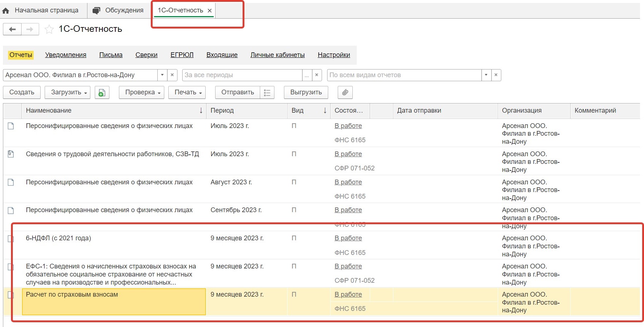Open В работе status of 6-НДФЛ report

[348, 238]
